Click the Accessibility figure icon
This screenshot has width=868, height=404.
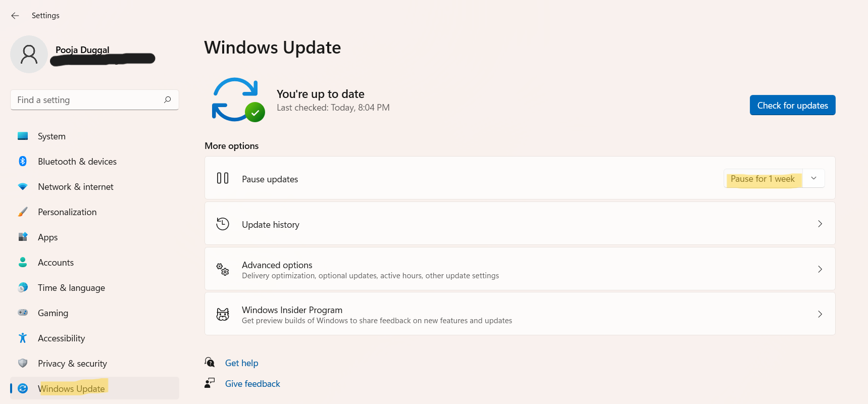[x=23, y=338]
